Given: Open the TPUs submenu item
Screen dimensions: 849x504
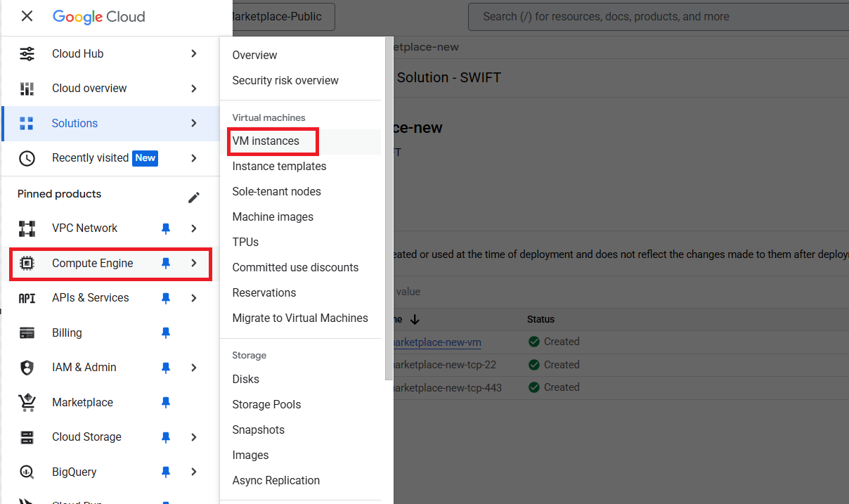Looking at the screenshot, I should [245, 242].
